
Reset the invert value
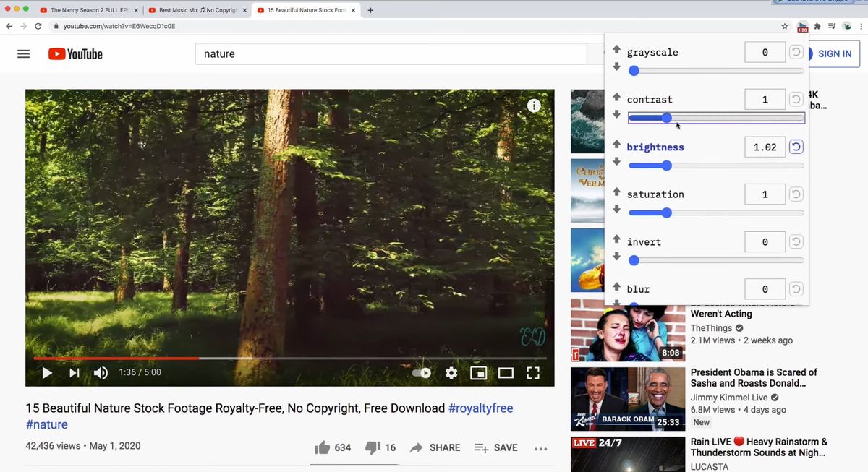796,242
